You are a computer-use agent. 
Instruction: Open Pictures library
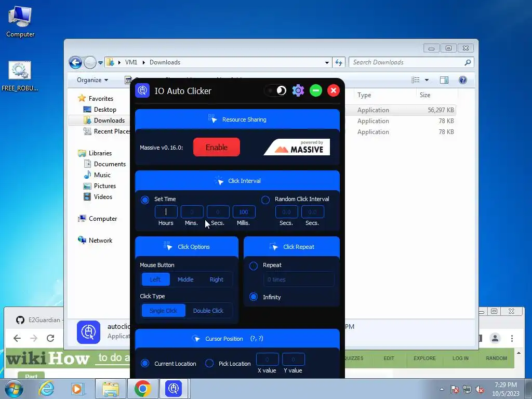pyautogui.click(x=105, y=186)
